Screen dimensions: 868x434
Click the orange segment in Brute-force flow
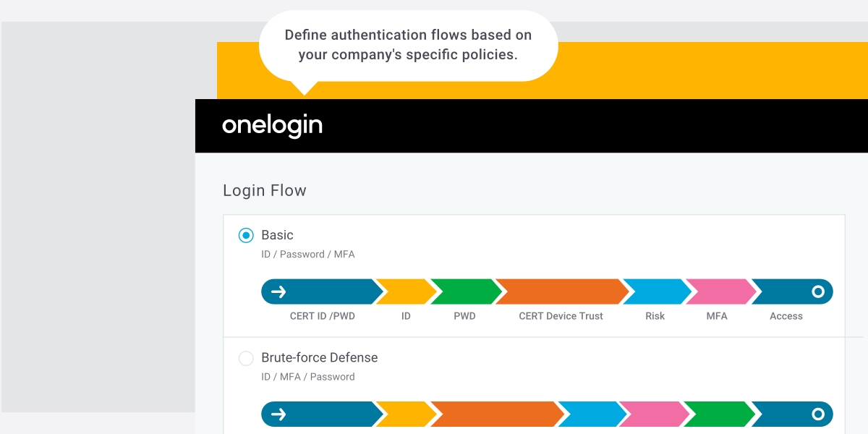coord(496,414)
